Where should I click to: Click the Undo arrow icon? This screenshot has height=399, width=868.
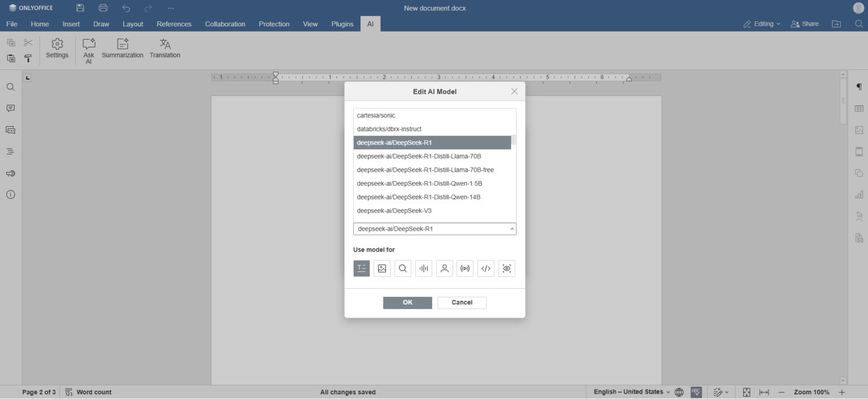(126, 8)
